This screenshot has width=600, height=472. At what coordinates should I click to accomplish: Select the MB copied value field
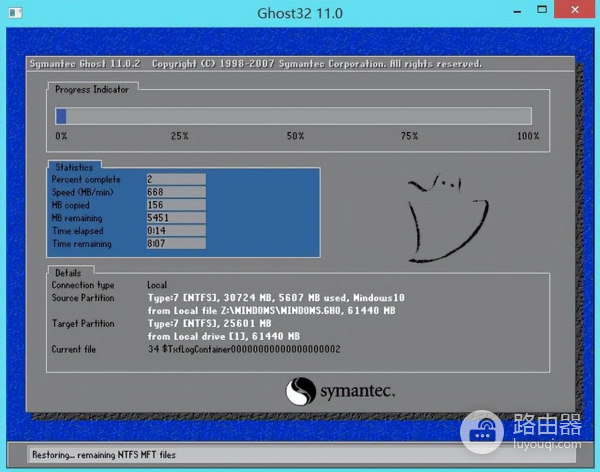pyautogui.click(x=175, y=205)
